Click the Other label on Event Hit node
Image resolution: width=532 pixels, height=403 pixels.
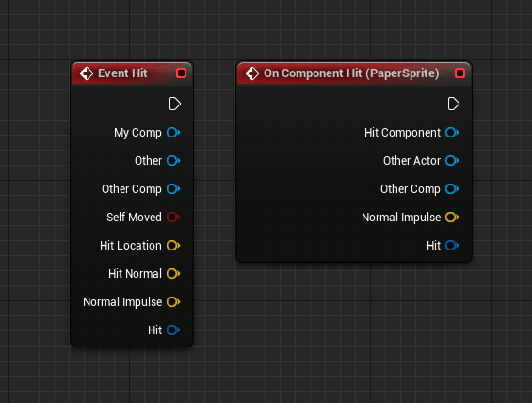pos(148,160)
